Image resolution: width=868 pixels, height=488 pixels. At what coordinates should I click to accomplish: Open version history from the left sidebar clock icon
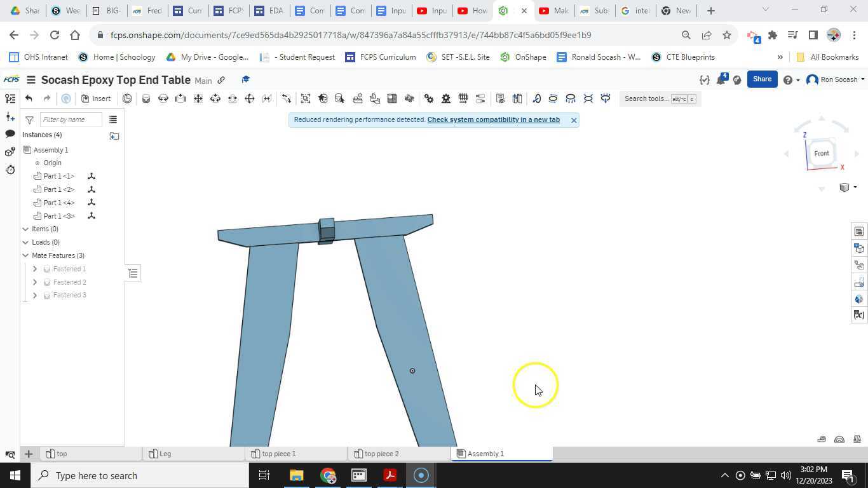10,170
